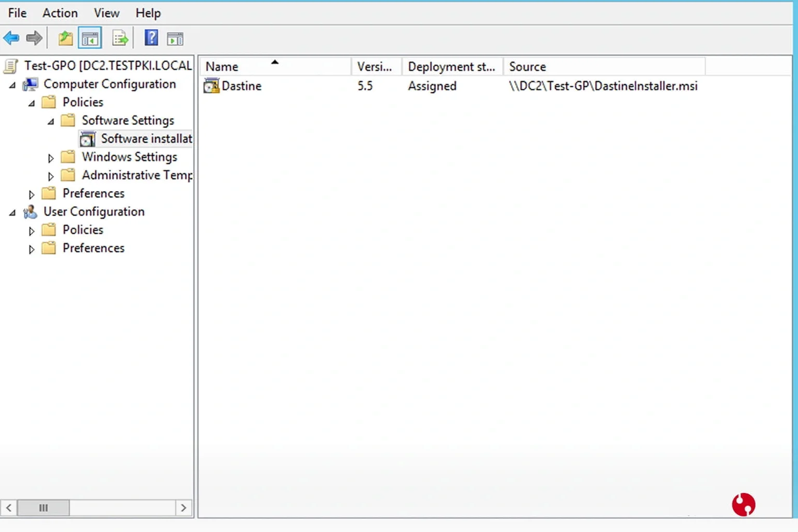Click the Computer Configuration computer icon

pos(31,84)
